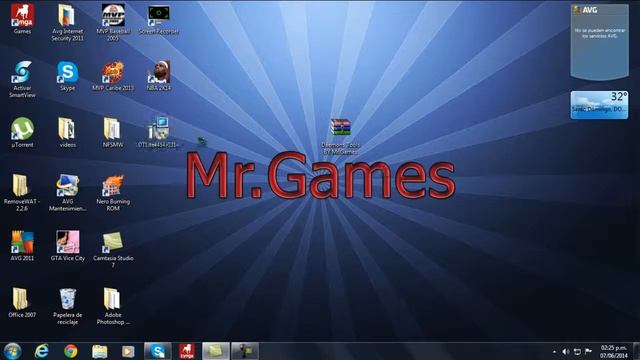Screen dimensions: 640x360
Task: Switch to Skype in the taskbar
Action: tap(158, 351)
